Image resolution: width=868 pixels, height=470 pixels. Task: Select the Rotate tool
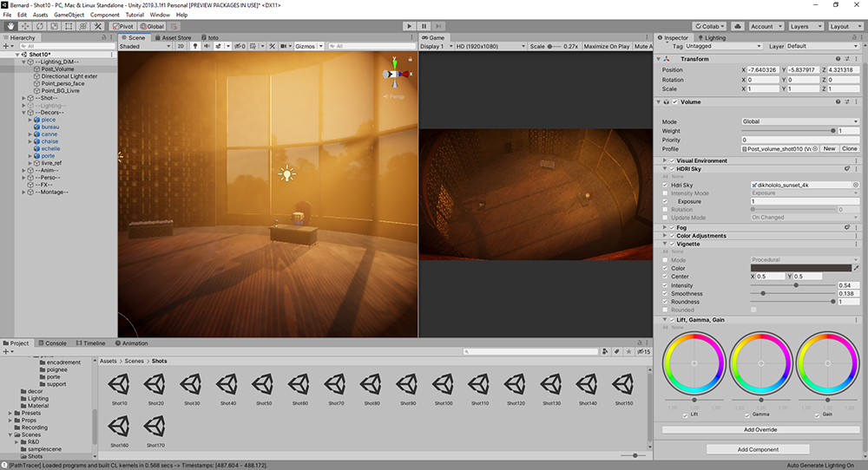[x=40, y=27]
